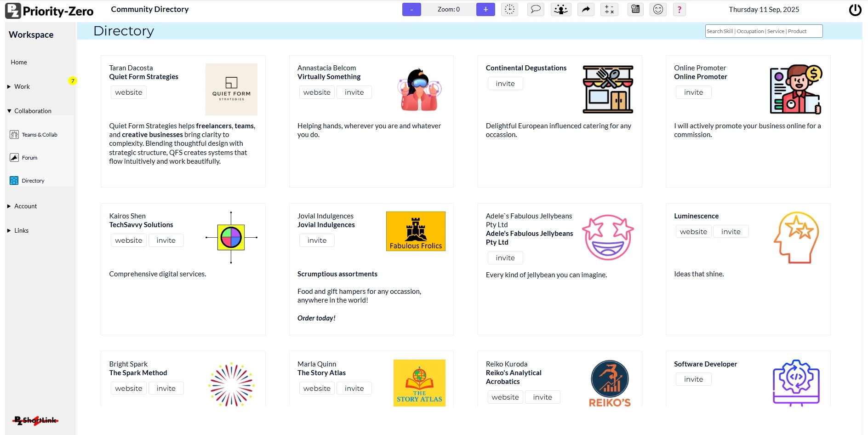Select Directory in the sidebar
868x435 pixels.
[x=33, y=181]
